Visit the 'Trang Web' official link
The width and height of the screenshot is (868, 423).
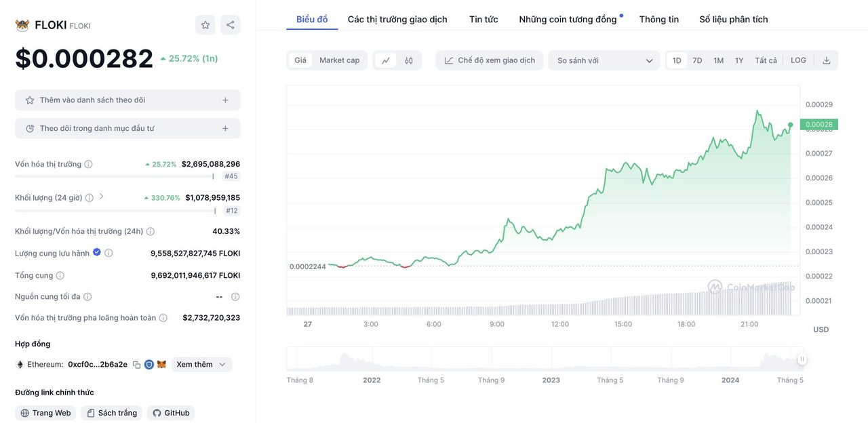(45, 413)
